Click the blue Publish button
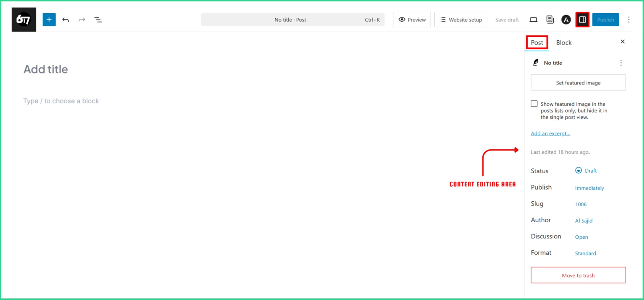 coord(605,20)
